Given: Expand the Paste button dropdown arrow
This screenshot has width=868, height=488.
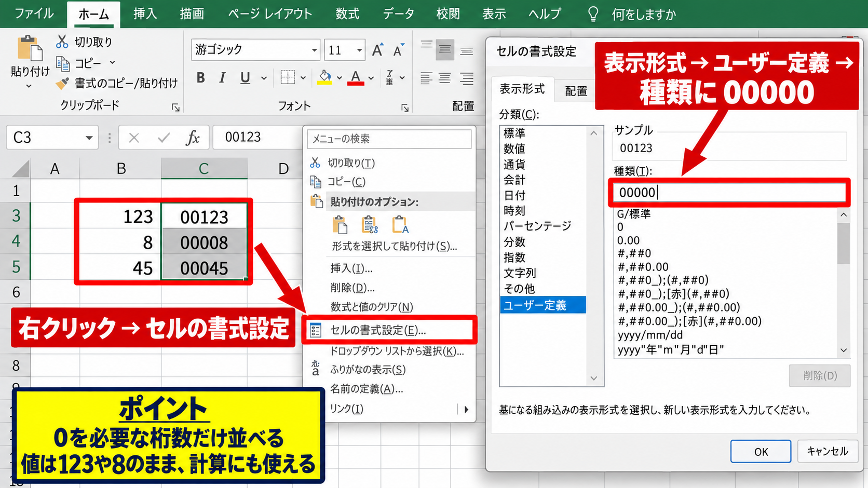Looking at the screenshot, I should point(29,86).
